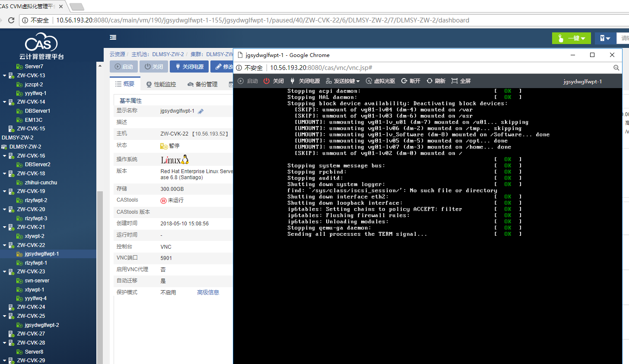Collapse the ZW-CVK-14 host node
This screenshot has height=364, width=629.
(x=4, y=102)
